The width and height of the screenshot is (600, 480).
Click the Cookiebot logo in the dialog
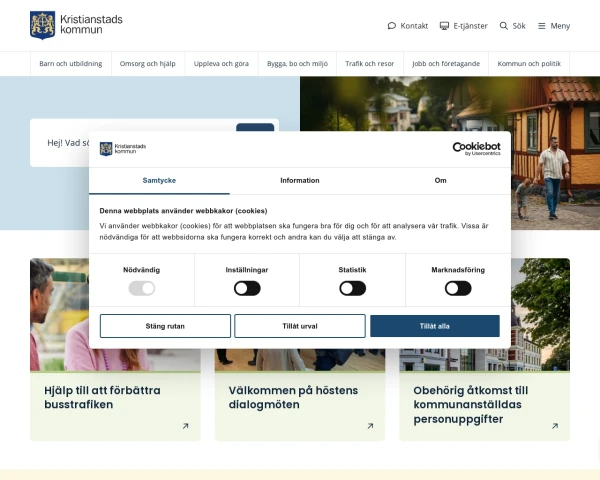coord(476,149)
